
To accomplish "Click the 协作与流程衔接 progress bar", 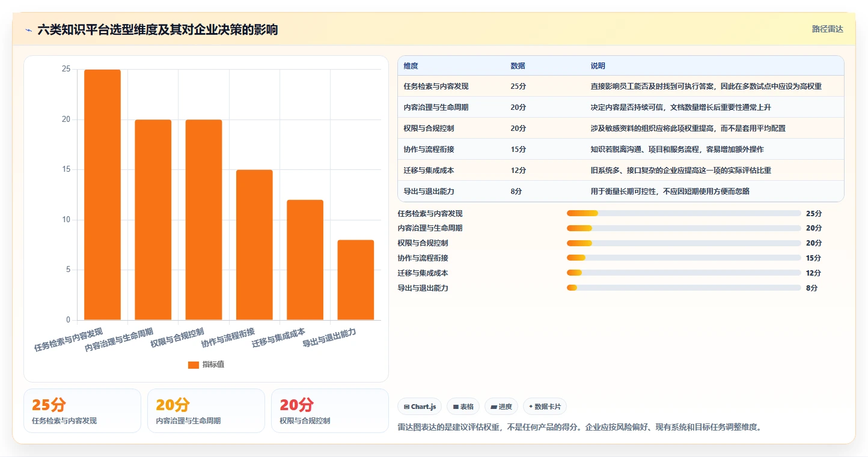I will pos(683,258).
